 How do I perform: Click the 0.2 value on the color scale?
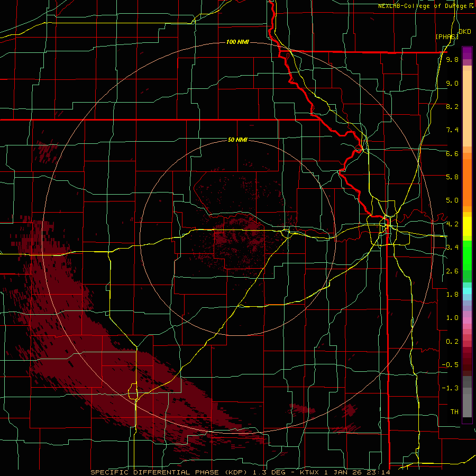(452, 342)
